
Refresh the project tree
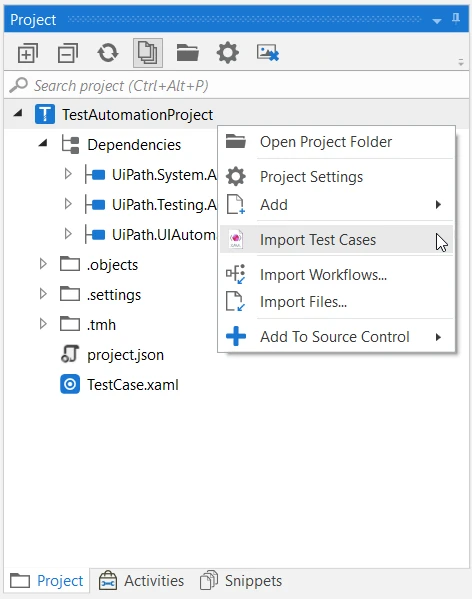108,53
